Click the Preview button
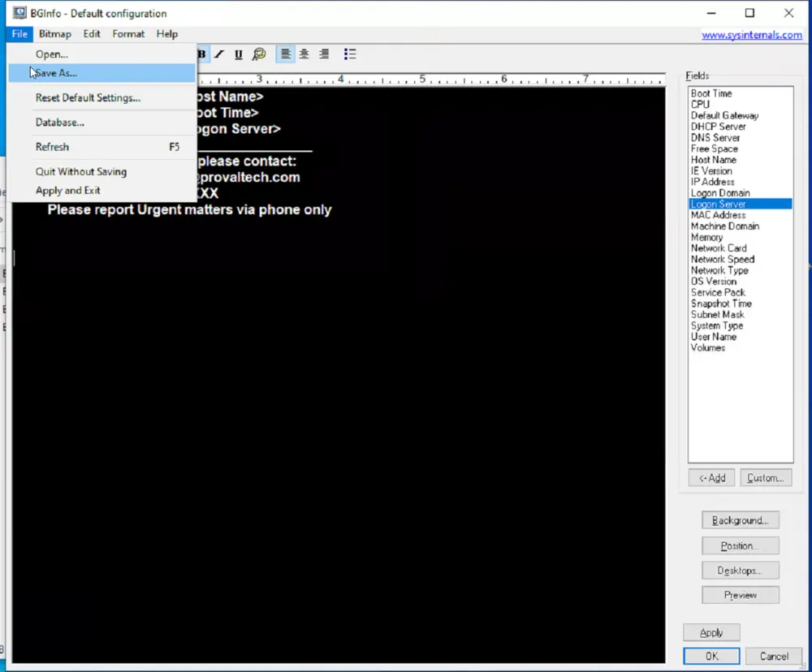The image size is (812, 672). [740, 595]
